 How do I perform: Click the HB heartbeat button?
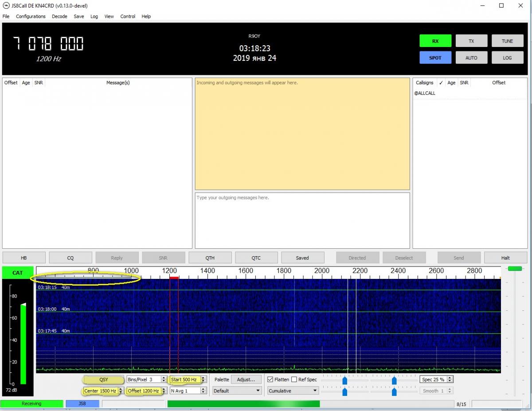click(x=24, y=258)
